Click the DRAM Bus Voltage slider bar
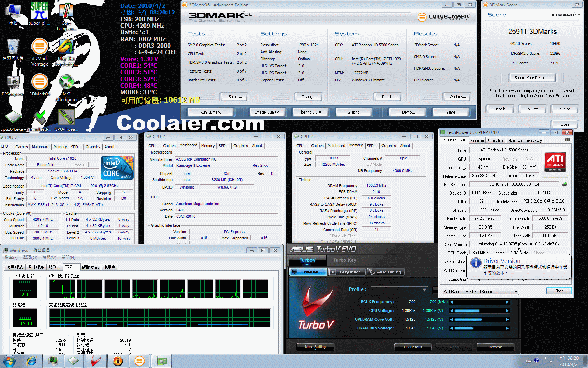This screenshot has width=588, height=368. (x=479, y=328)
